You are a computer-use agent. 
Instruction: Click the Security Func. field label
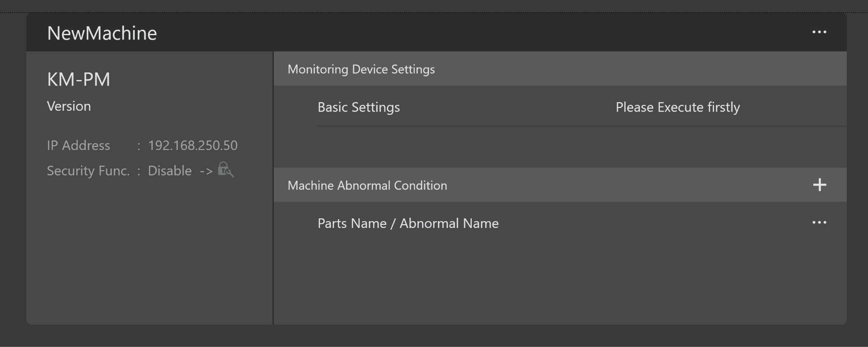[x=88, y=171]
